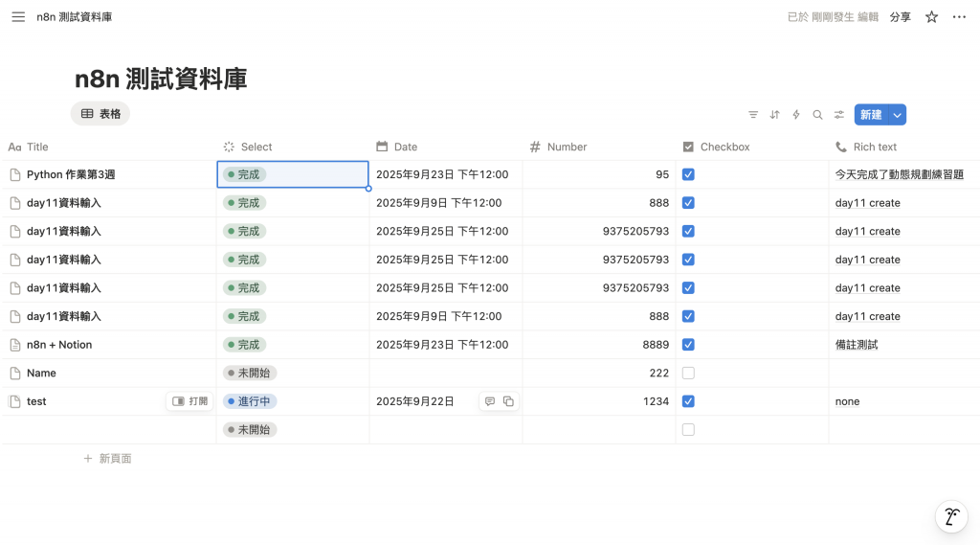Viewport: 980px width, 545px height.
Task: Star this page as favorite
Action: pyautogui.click(x=931, y=17)
